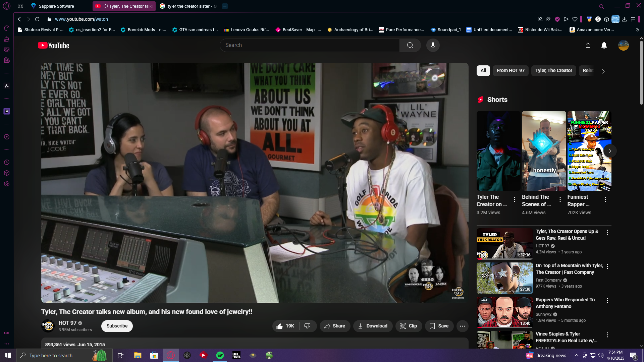
Task: Open options for Rappers Who Responded video
Action: click(x=607, y=301)
